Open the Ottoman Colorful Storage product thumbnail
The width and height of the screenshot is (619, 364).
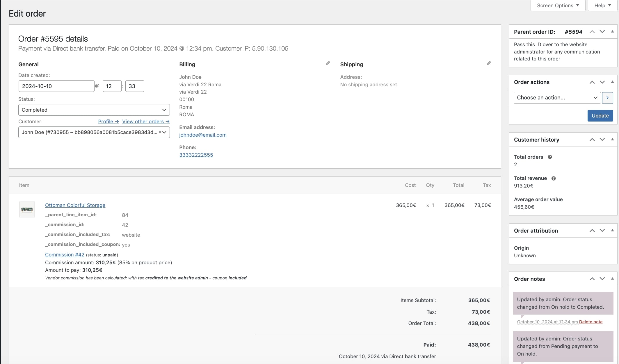point(27,209)
